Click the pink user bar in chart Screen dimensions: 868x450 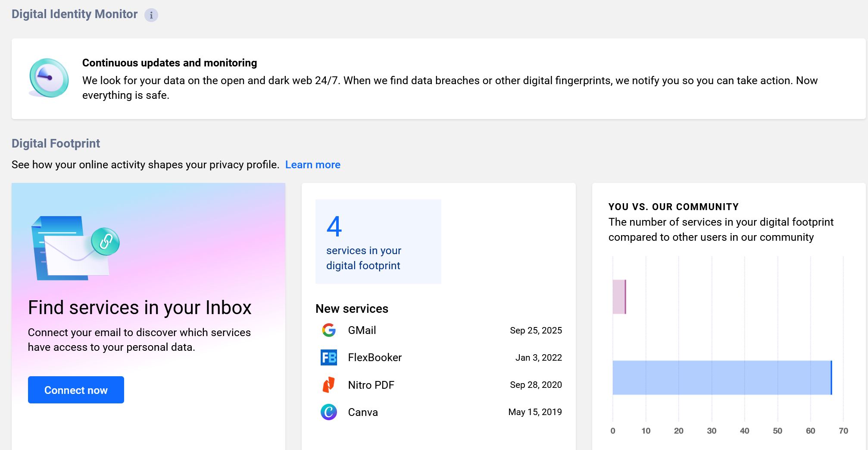pyautogui.click(x=619, y=297)
